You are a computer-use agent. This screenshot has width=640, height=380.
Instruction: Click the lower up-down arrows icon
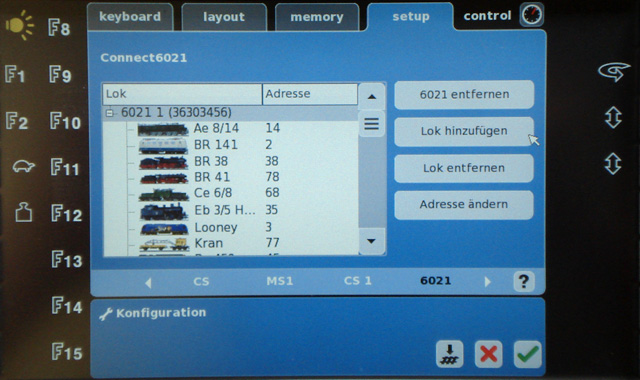pos(613,164)
